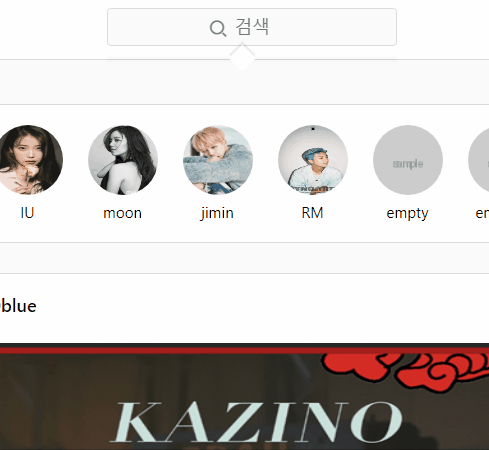Open the KAZINO post image

244,397
